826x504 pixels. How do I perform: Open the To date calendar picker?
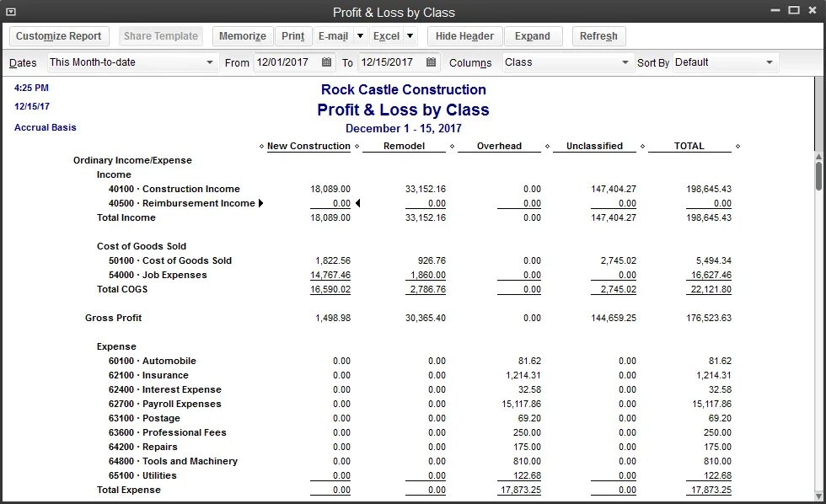(x=431, y=62)
